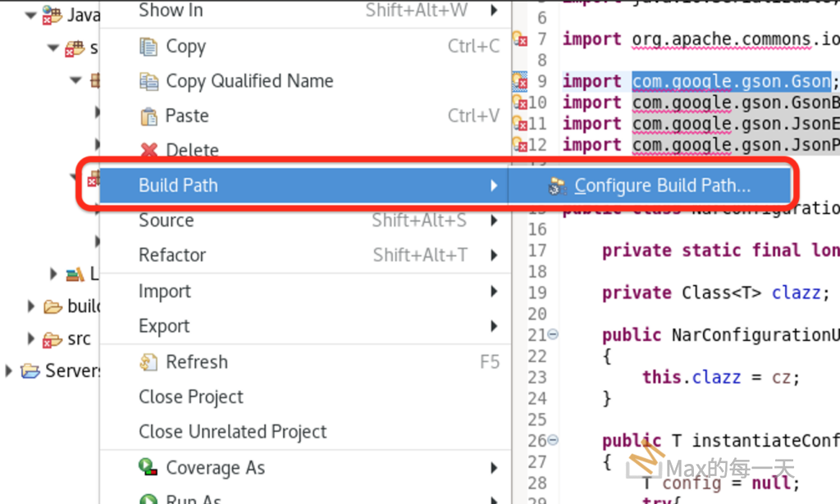
Task: Expand the Servers project tree node
Action: 9,371
